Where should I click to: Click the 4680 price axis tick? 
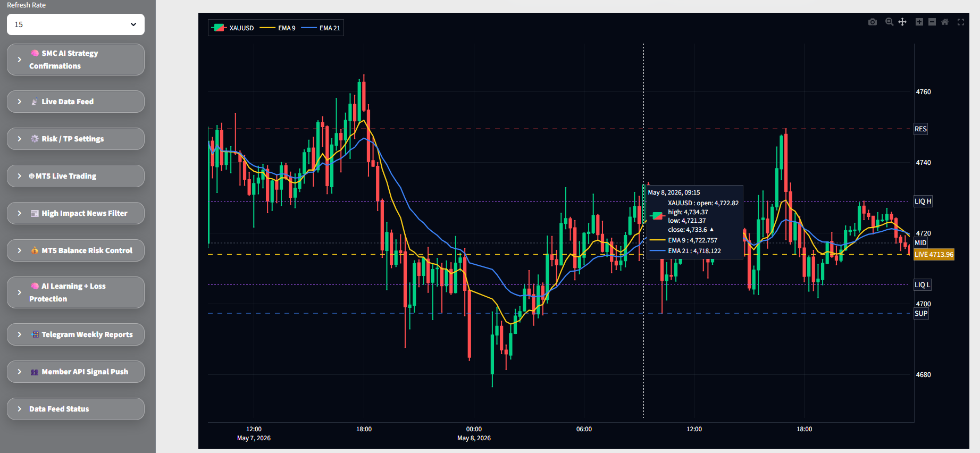[x=923, y=375]
